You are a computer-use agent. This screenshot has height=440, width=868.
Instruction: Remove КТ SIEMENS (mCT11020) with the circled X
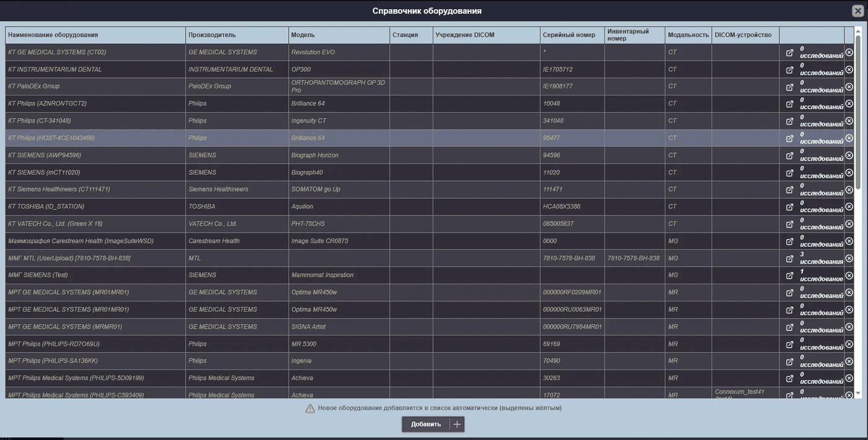point(849,172)
